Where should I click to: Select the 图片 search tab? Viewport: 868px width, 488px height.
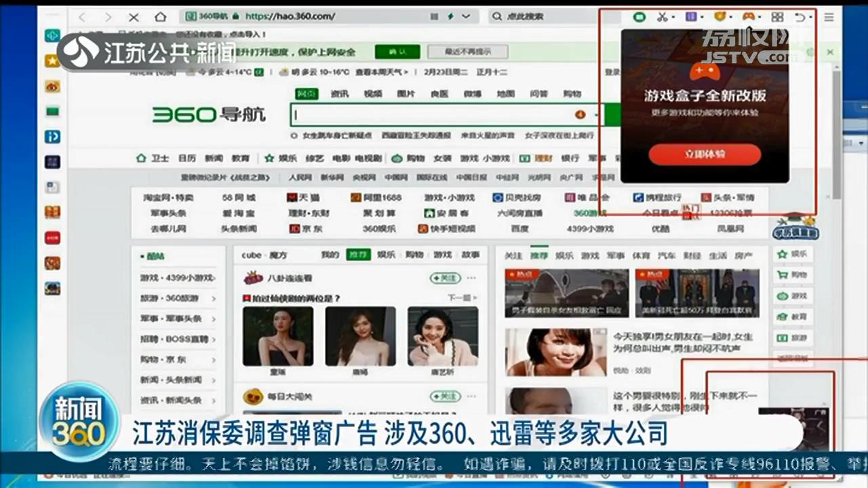click(406, 94)
